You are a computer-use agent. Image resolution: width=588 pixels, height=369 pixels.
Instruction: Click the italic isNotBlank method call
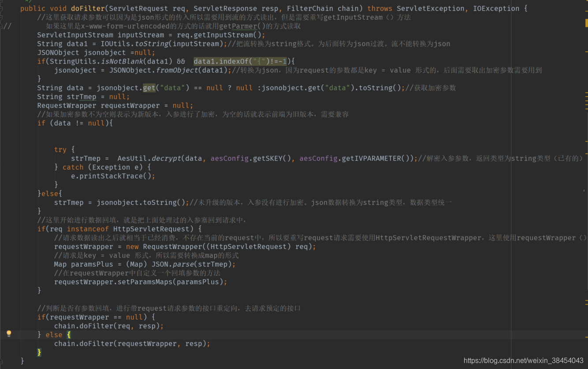122,61
